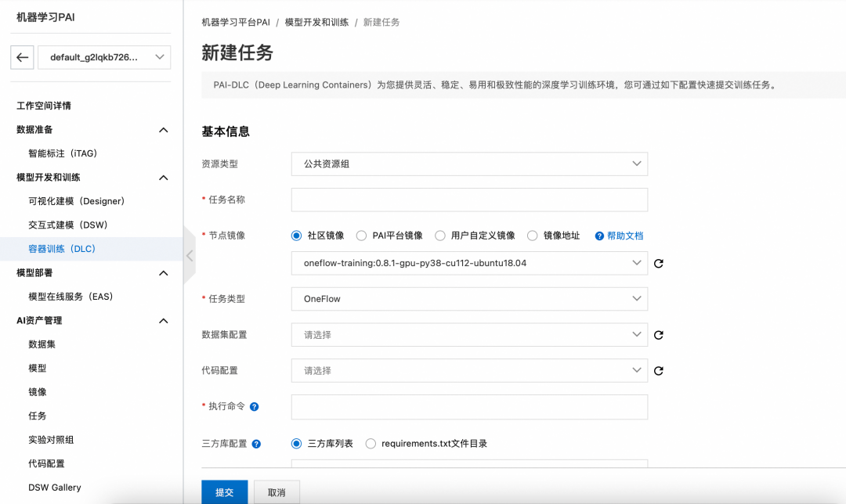Choose 用户自定义镜像 for the node image

click(x=440, y=235)
